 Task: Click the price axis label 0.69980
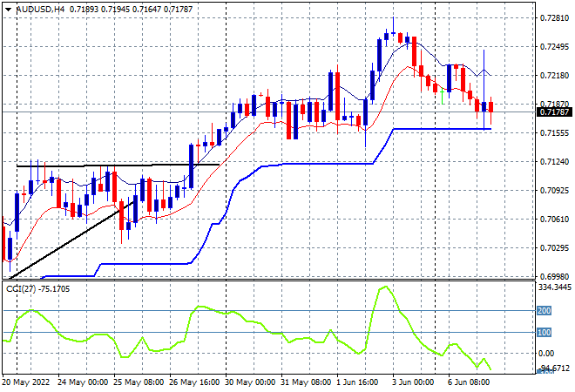[554, 276]
